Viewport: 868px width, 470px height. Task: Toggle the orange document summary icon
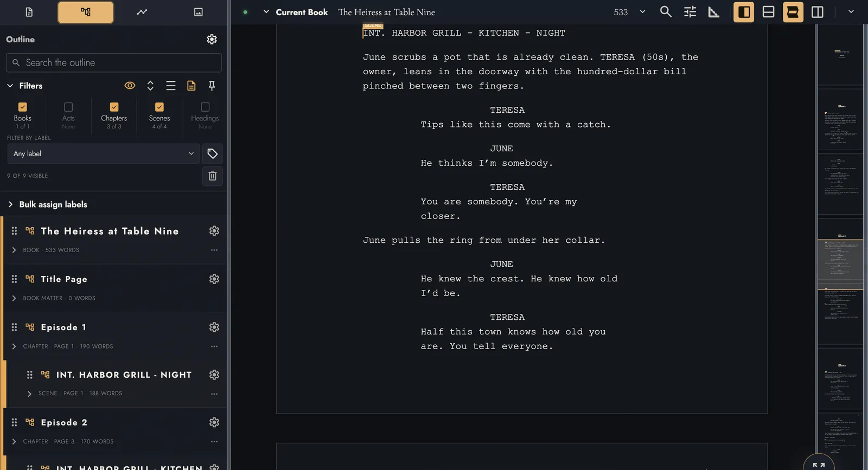[192, 86]
